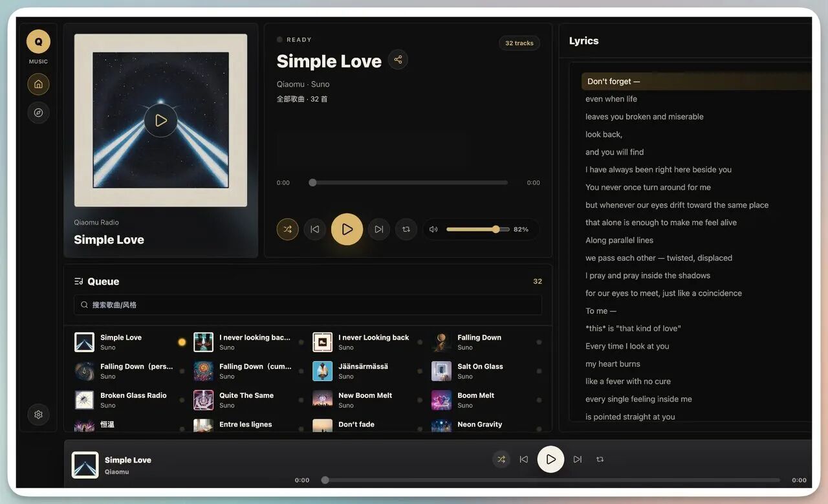The height and width of the screenshot is (504, 828).
Task: Click the play overlay on album cover
Action: (160, 120)
